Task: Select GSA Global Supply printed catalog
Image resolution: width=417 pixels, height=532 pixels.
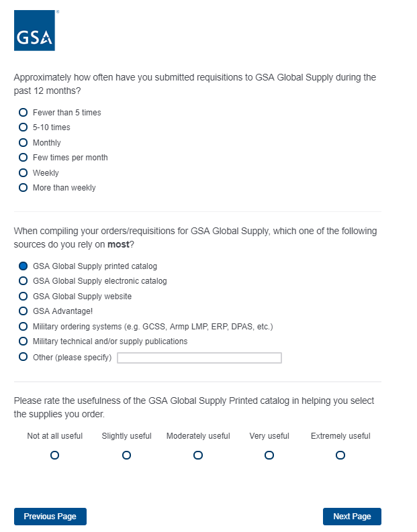Action: (x=24, y=266)
